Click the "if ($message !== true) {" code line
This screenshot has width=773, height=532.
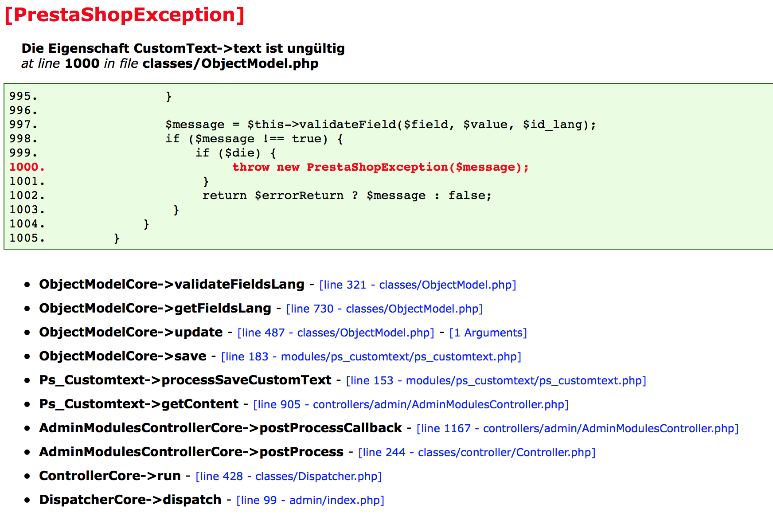click(254, 139)
